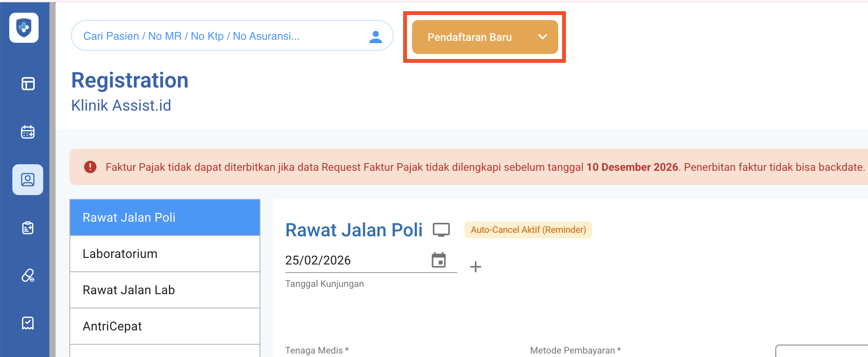868x357 pixels.
Task: Click the Assist.id shield logo
Action: tap(24, 28)
